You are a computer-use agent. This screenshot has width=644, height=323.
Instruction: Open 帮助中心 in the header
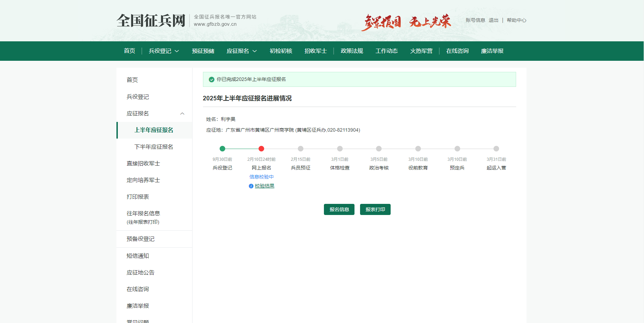516,20
